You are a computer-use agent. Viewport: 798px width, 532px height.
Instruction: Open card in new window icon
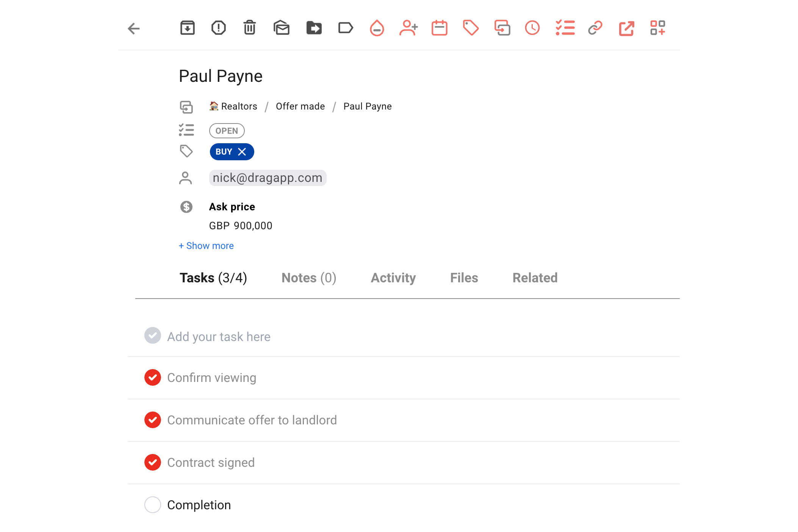click(x=627, y=28)
